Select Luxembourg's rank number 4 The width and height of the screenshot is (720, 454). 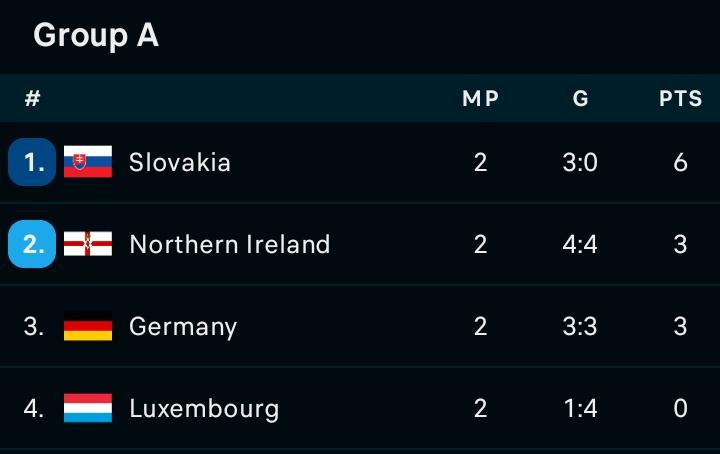[x=34, y=408]
